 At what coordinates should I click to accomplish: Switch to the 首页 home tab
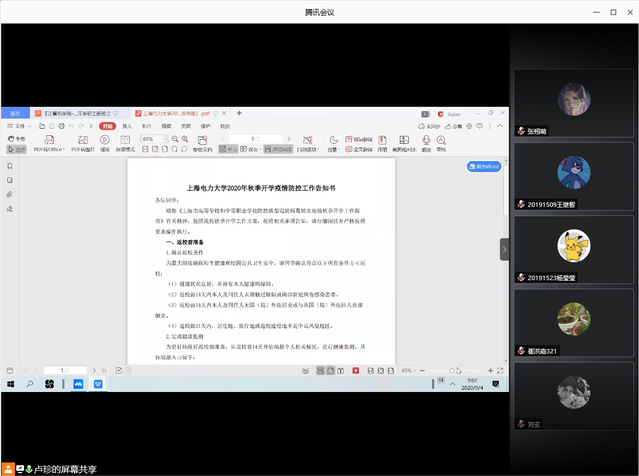click(15, 114)
